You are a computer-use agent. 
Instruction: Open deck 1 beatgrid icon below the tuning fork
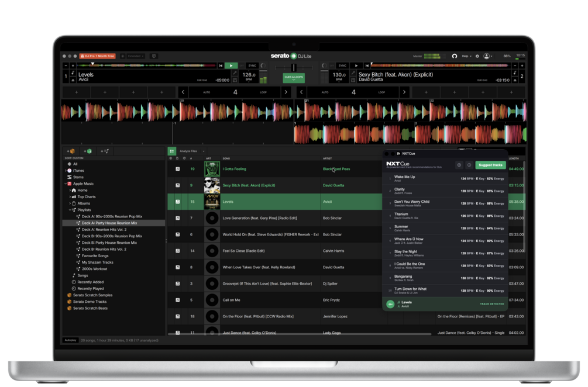[235, 80]
